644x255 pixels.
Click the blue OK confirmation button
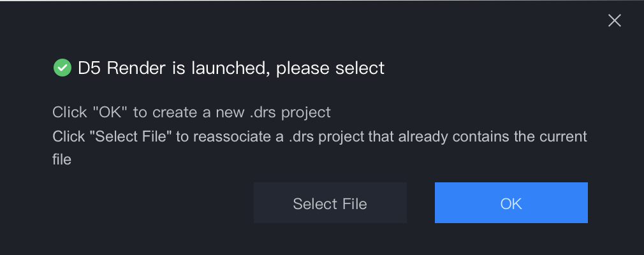click(x=511, y=203)
